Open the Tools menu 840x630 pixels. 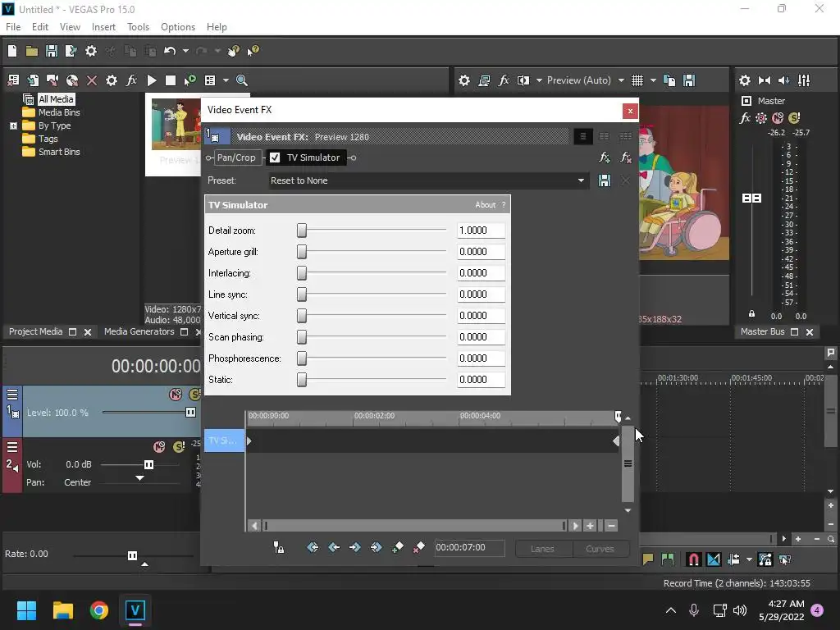point(138,27)
